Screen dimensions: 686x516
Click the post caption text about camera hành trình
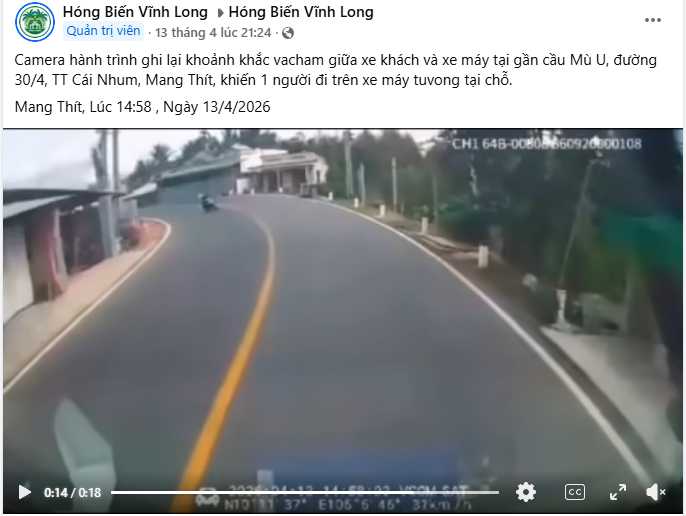[x=335, y=70]
